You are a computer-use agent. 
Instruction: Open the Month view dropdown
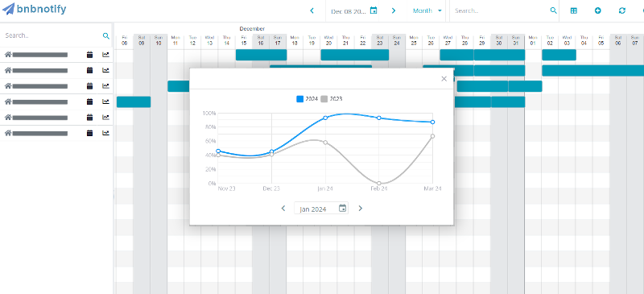[x=427, y=10]
